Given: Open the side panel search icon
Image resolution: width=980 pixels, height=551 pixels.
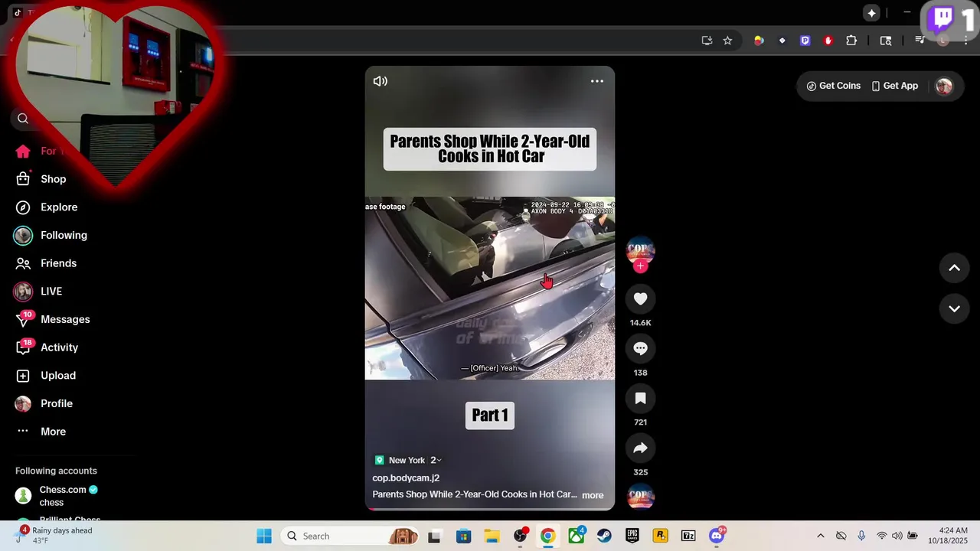Looking at the screenshot, I should coord(886,41).
